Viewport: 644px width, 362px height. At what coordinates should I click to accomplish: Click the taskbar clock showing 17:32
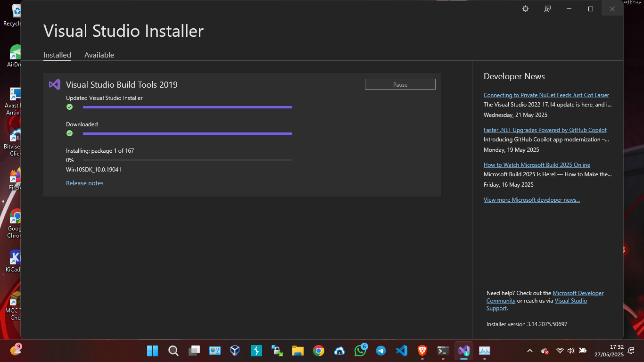point(609,351)
